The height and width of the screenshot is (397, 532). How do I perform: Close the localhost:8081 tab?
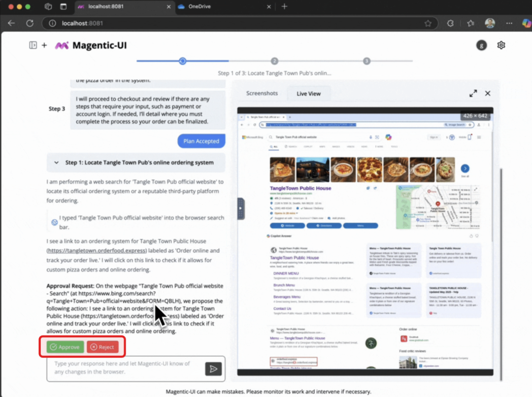pos(168,6)
